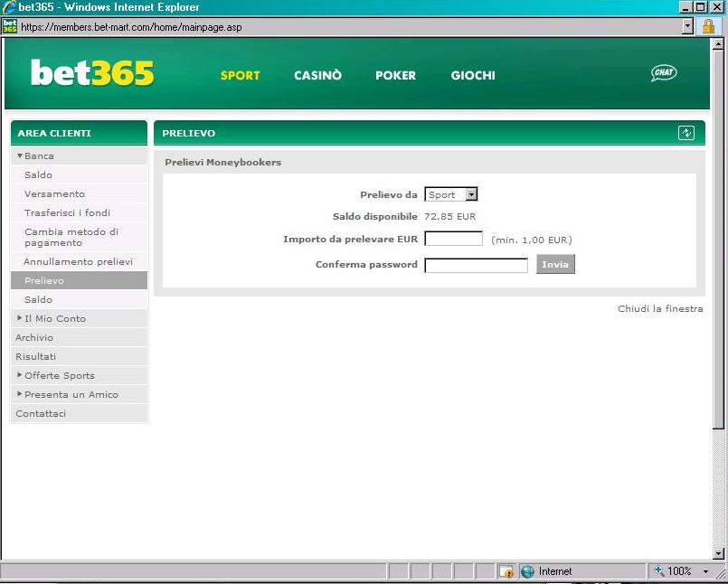Select Cambia metodo di pagamento

click(x=79, y=237)
